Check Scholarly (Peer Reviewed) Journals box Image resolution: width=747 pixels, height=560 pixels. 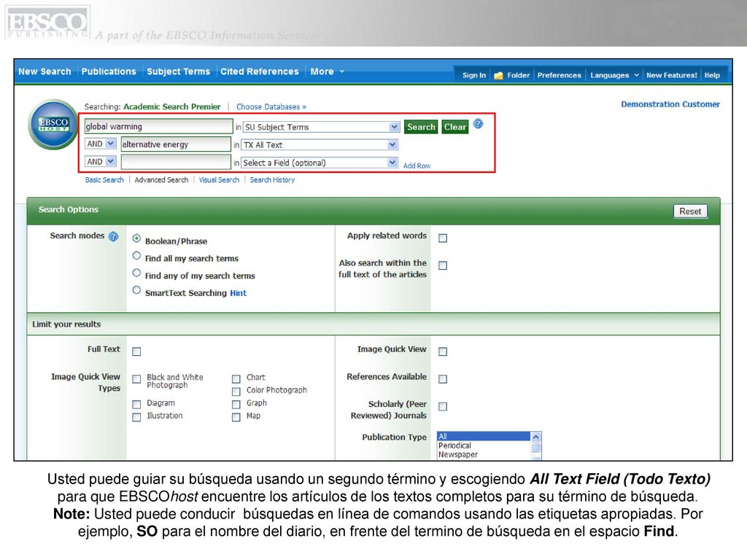coord(443,407)
